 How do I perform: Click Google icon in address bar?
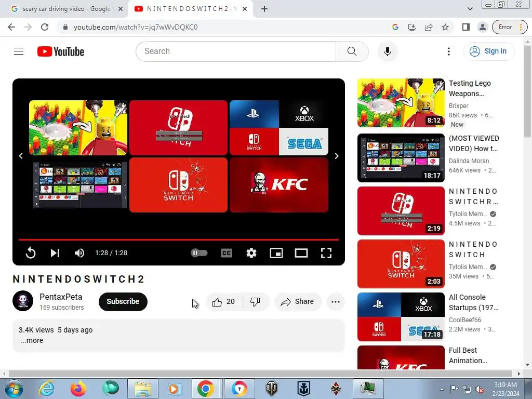(395, 27)
